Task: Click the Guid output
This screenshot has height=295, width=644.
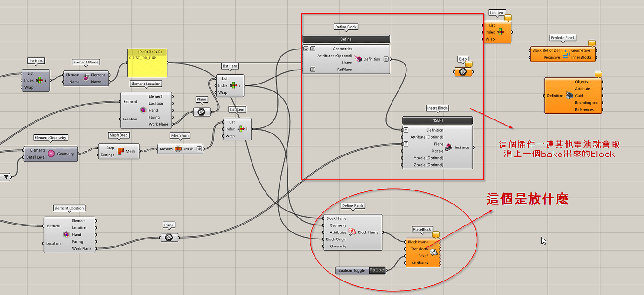Action: point(579,96)
